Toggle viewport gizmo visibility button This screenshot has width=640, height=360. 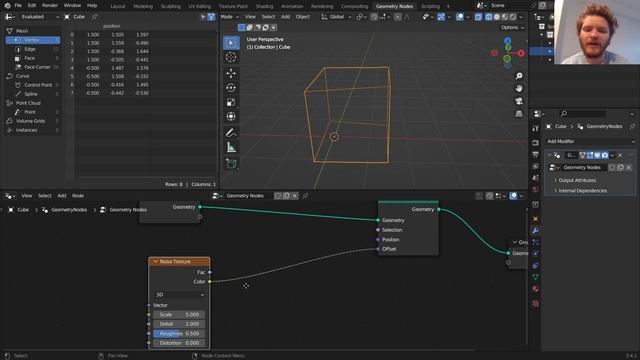(441, 17)
